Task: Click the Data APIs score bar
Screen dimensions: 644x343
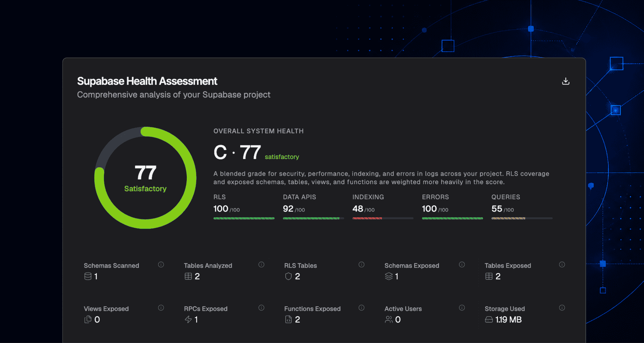Action: (313, 218)
